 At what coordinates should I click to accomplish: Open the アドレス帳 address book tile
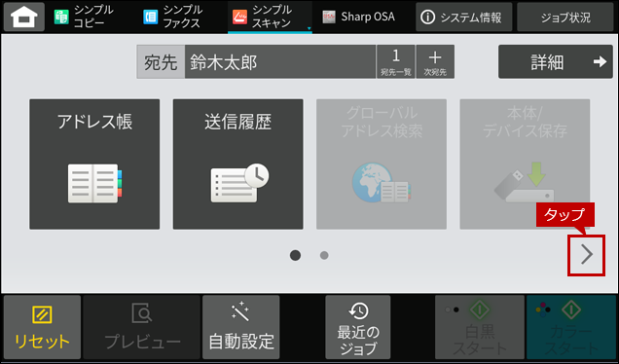click(x=94, y=164)
